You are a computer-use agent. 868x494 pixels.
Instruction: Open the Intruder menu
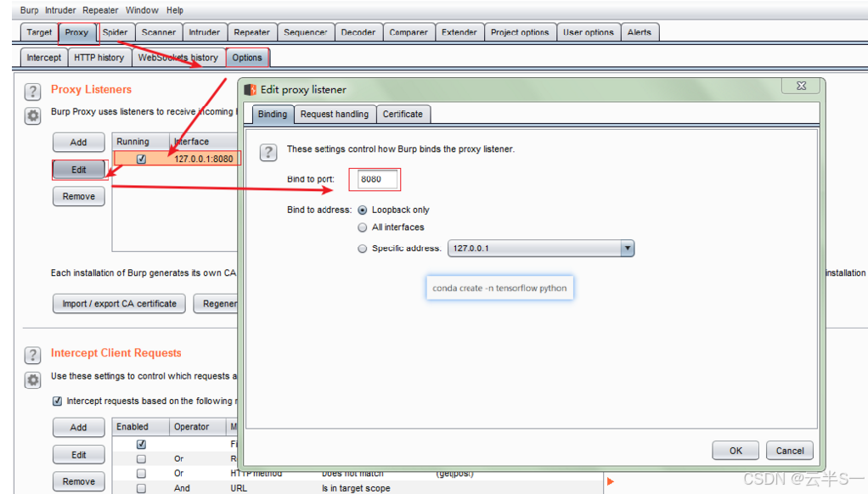[60, 10]
